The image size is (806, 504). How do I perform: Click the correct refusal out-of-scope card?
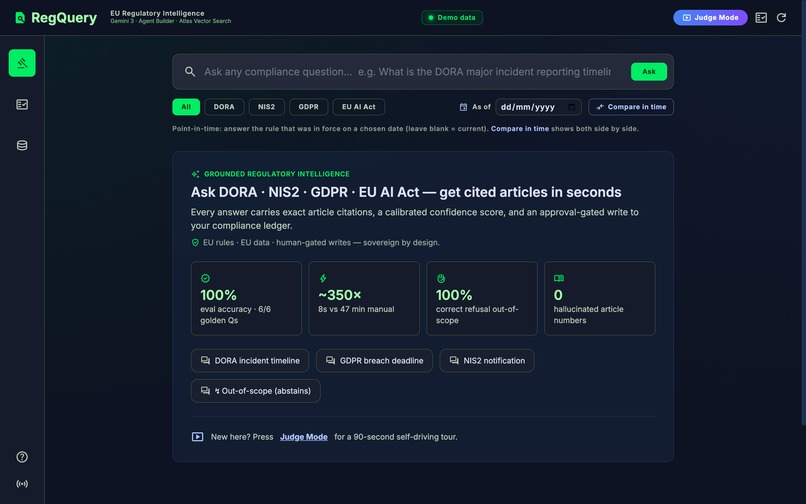(x=482, y=298)
